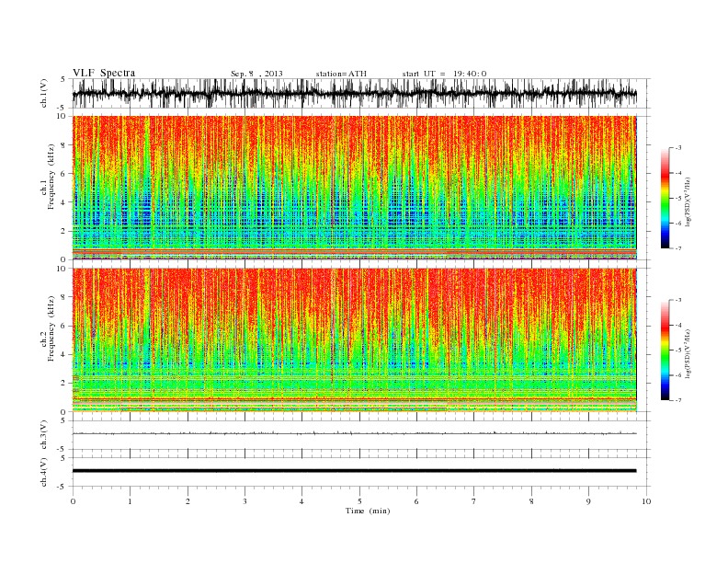This screenshot has height=563, width=728.
Task: Click the 'start UT = 19:40:0' text
Action: pos(444,74)
